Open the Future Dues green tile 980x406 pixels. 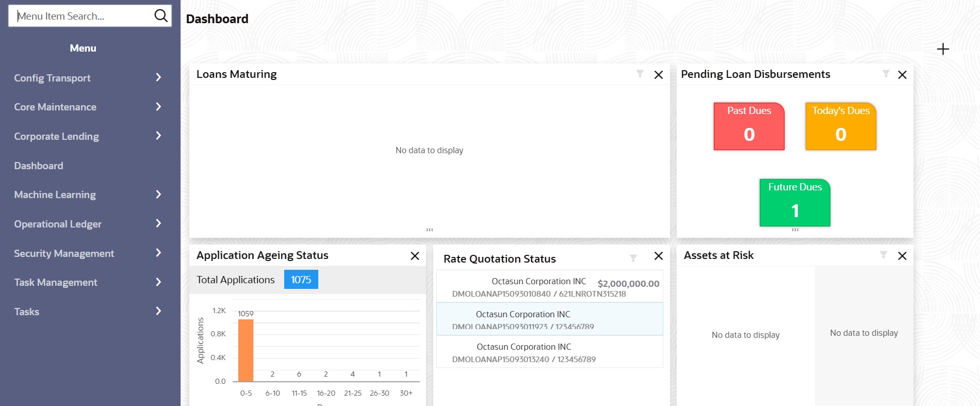point(795,203)
